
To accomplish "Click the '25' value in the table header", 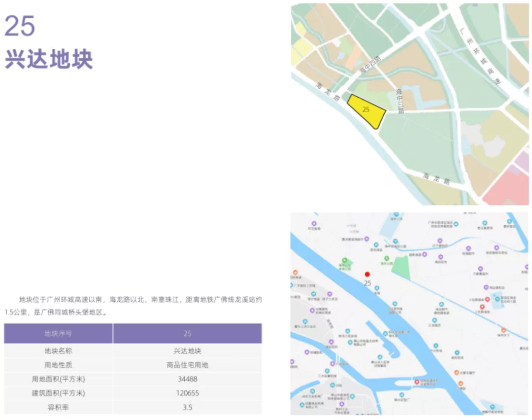I will pos(187,333).
